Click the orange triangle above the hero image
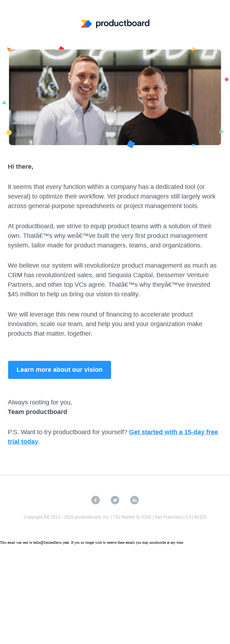 [x=9, y=49]
